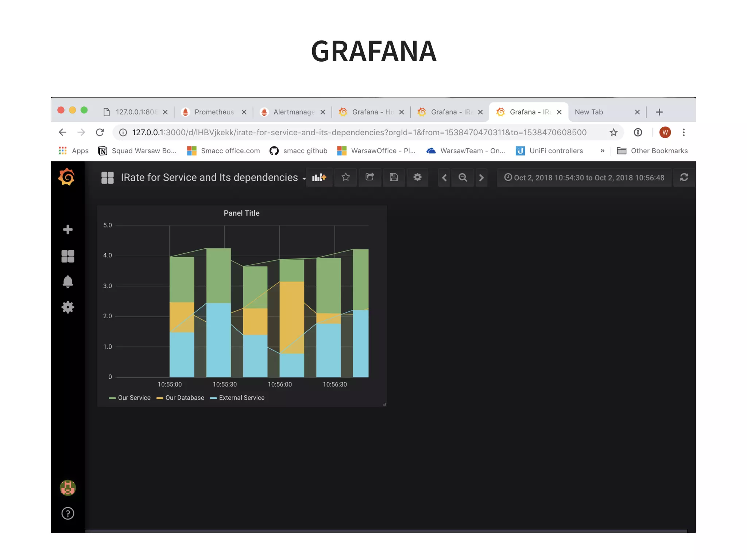Reload the browser page
Screen dimensions: 747x560
(x=100, y=132)
